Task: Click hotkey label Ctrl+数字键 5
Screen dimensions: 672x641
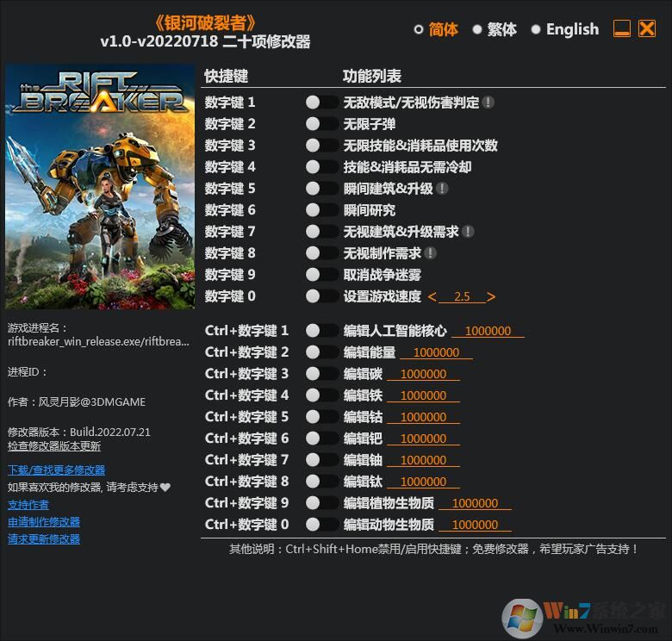Action: [x=247, y=416]
